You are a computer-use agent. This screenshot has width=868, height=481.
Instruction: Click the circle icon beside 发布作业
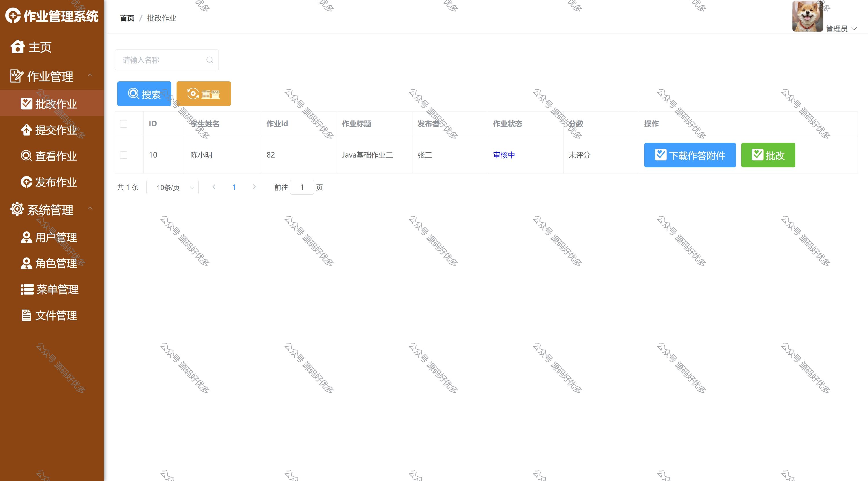coord(26,182)
